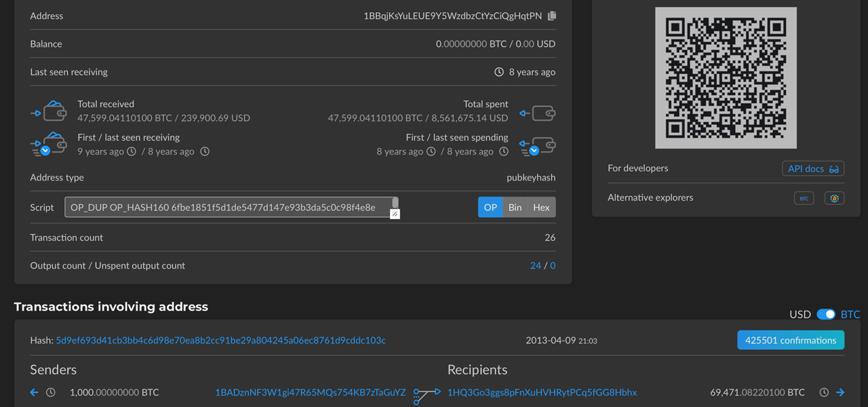868x407 pixels.
Task: Click the clock icon next to the 1,000 BTC sender amount
Action: click(51, 392)
